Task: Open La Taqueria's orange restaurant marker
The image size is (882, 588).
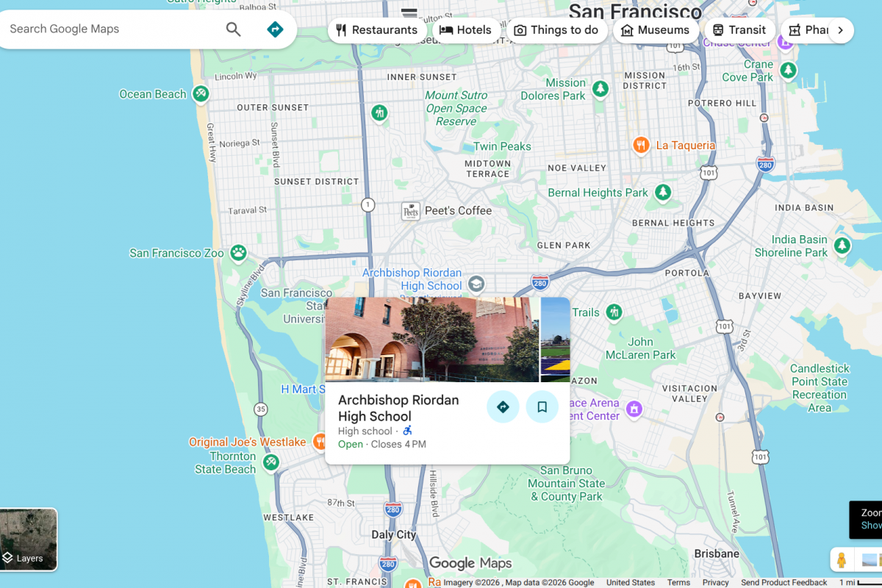Action: tap(640, 146)
